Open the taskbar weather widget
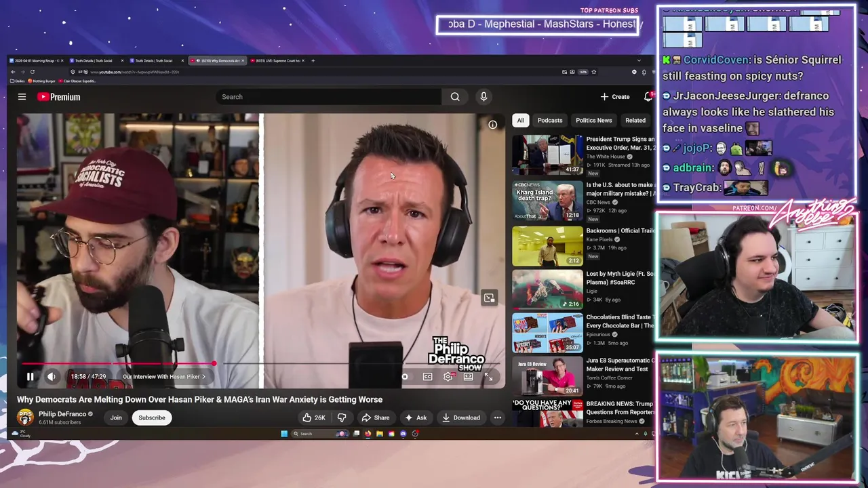The height and width of the screenshot is (488, 868). pyautogui.click(x=20, y=434)
